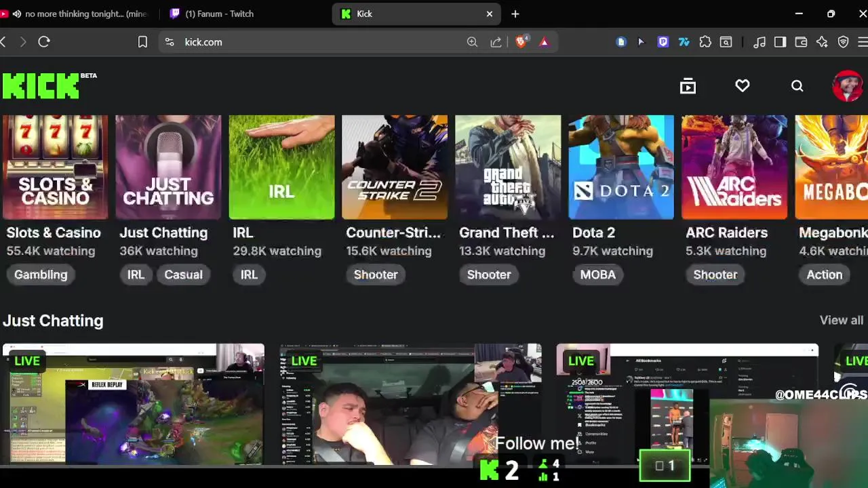Open a new browser tab

(515, 14)
